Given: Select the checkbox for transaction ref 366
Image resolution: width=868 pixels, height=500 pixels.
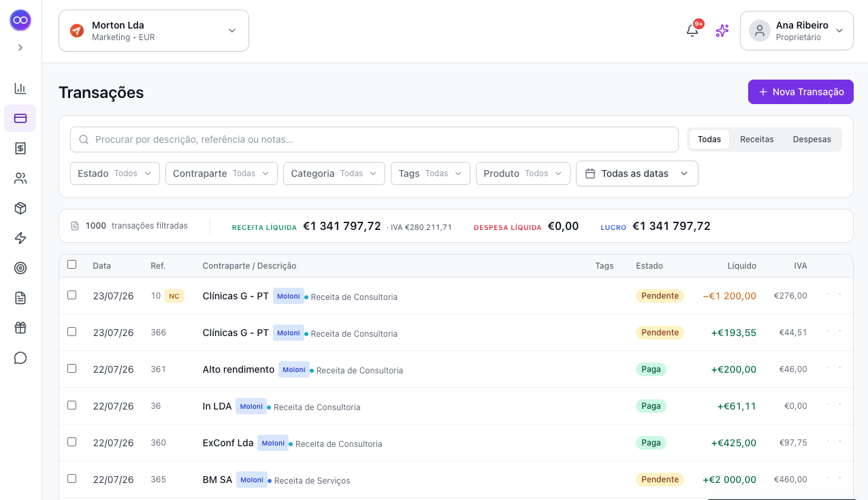Looking at the screenshot, I should [72, 332].
